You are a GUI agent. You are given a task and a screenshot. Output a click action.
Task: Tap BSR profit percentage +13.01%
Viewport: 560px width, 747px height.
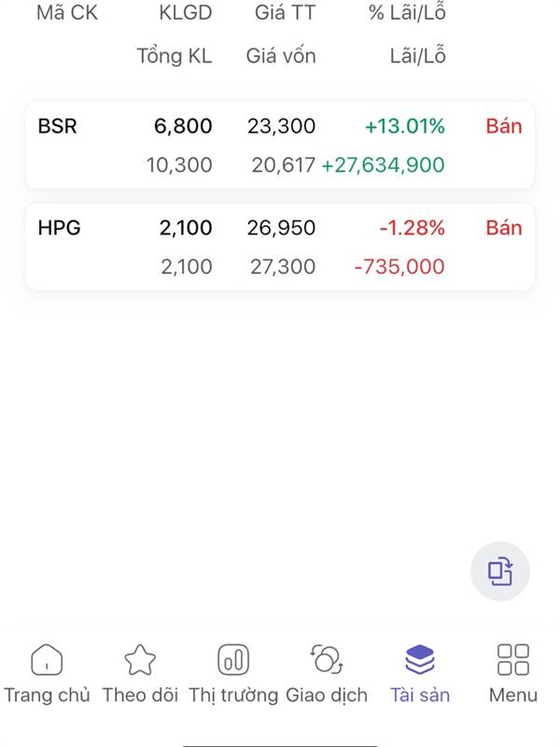pos(405,126)
